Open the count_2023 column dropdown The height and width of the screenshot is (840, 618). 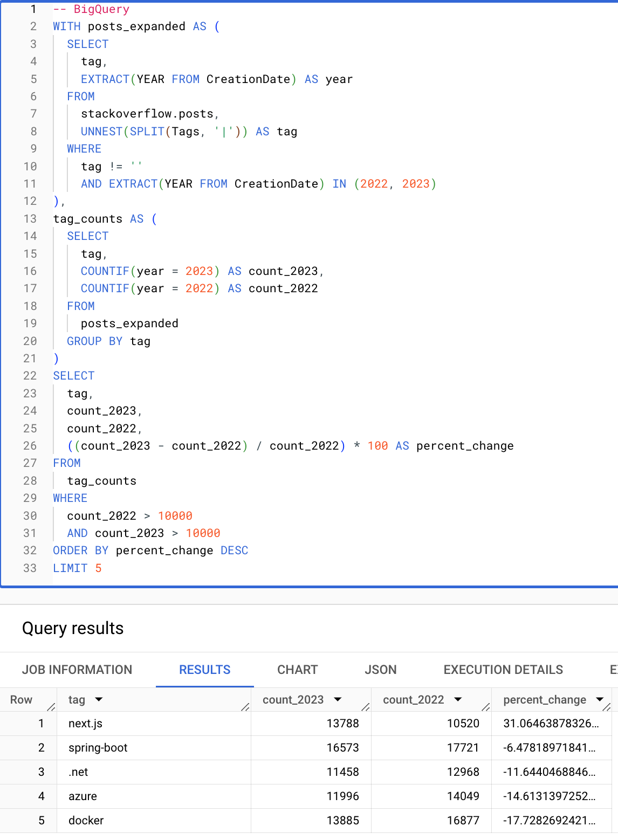click(x=338, y=699)
